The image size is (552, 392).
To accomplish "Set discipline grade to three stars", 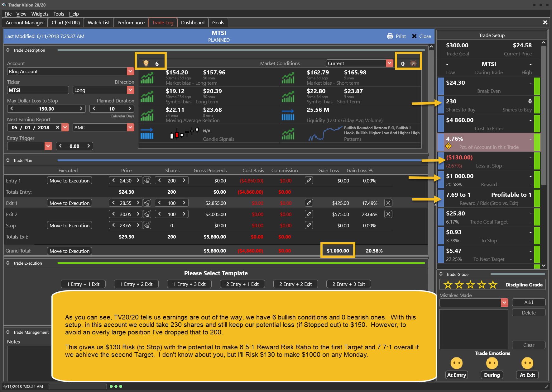I will (x=471, y=285).
